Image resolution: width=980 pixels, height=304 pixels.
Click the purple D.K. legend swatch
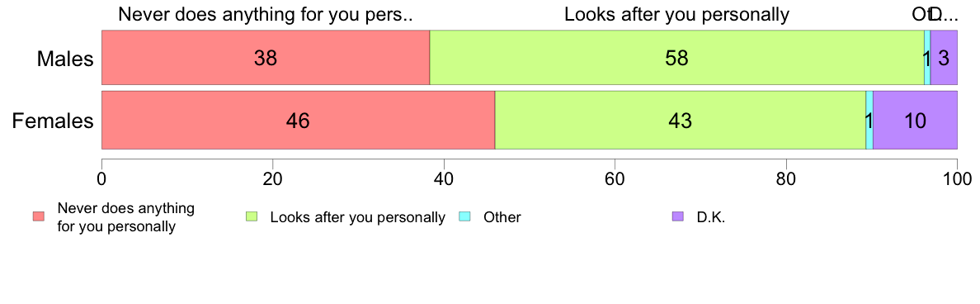click(677, 216)
